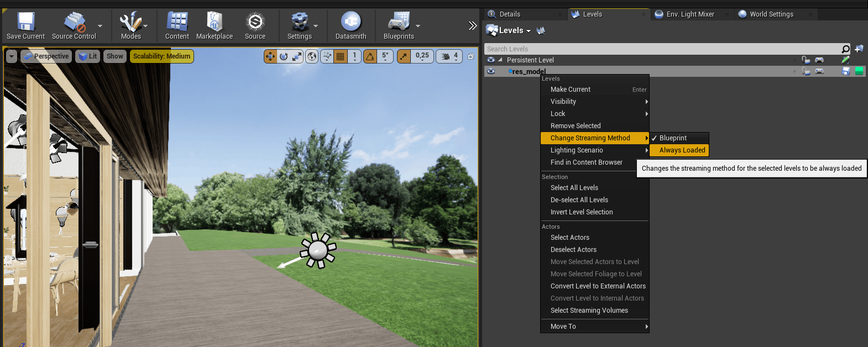868x347 pixels.
Task: Toggle scale snapping in the viewport
Action: [404, 56]
